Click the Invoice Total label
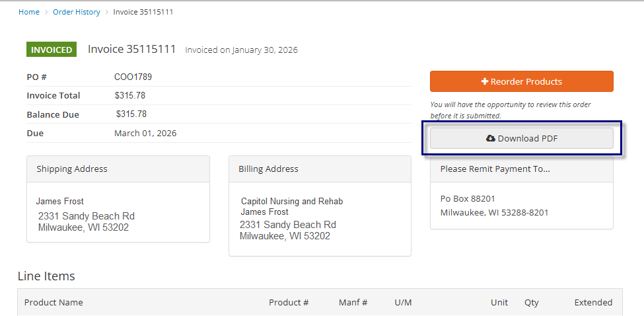644x316 pixels. [x=54, y=95]
